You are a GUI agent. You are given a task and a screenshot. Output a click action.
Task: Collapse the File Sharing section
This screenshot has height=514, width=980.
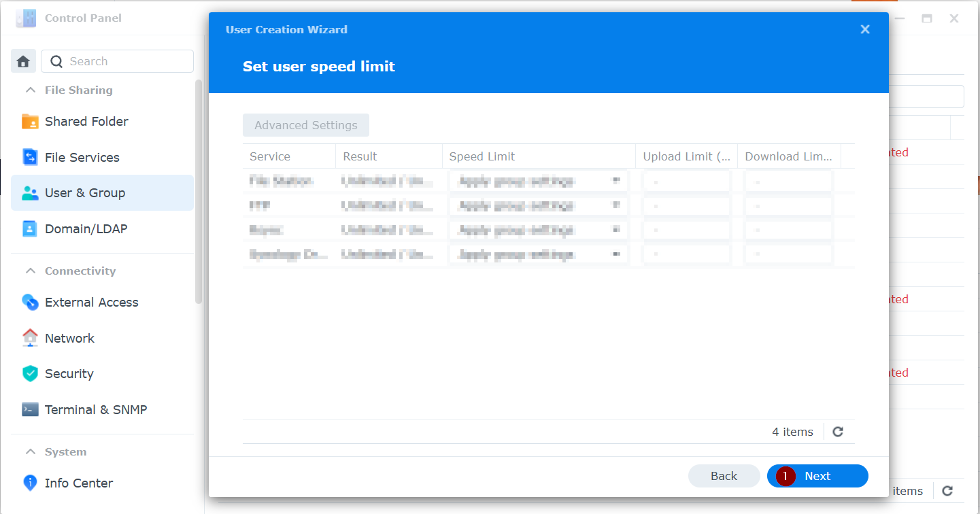(30, 90)
